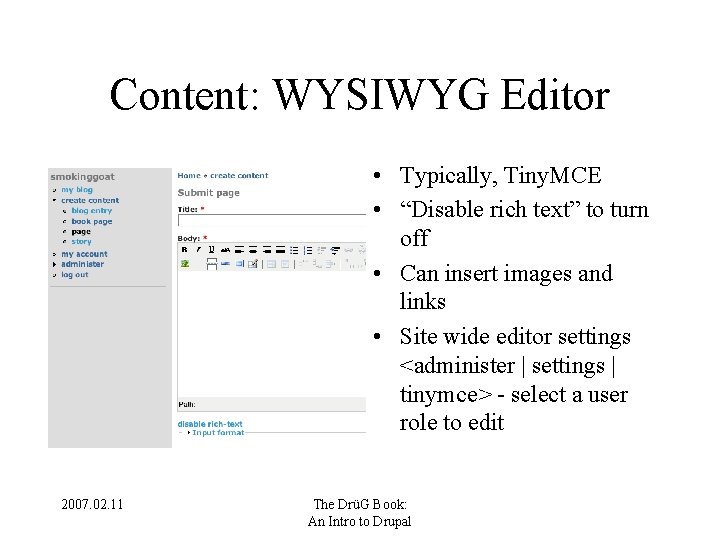Image resolution: width=720 pixels, height=540 pixels.
Task: Apply strikethrough formatting in the Body editor
Action: click(x=225, y=250)
